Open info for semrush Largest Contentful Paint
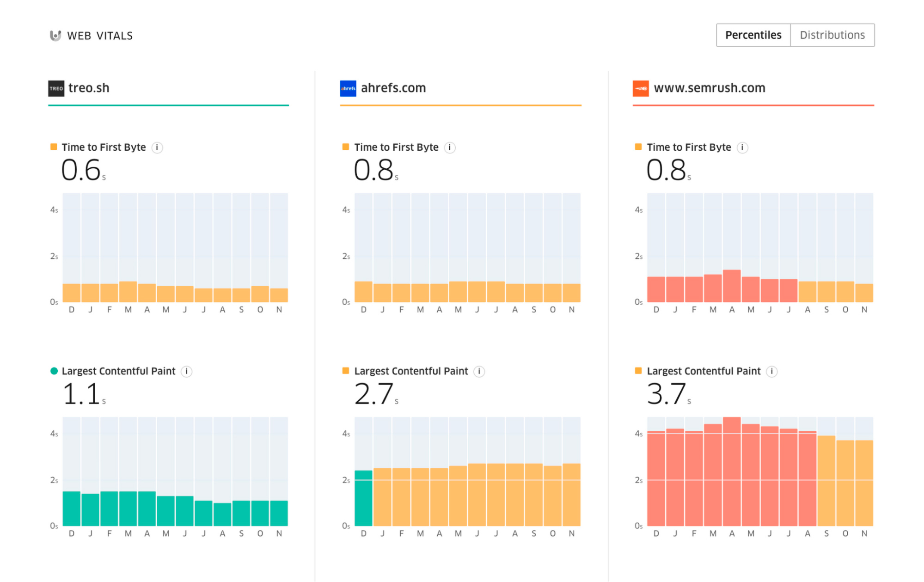 click(x=772, y=371)
